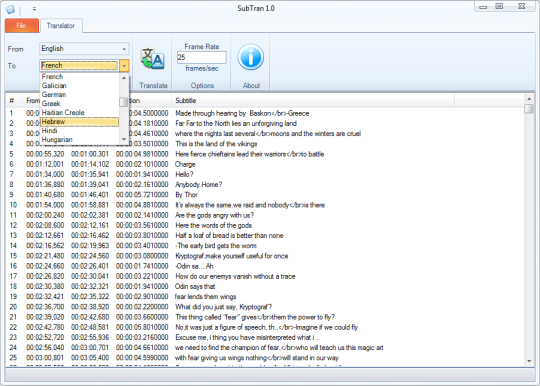Screen dimensions: 540x386
Task: Click end time 00:01:35,941 cell
Action: click(x=90, y=174)
